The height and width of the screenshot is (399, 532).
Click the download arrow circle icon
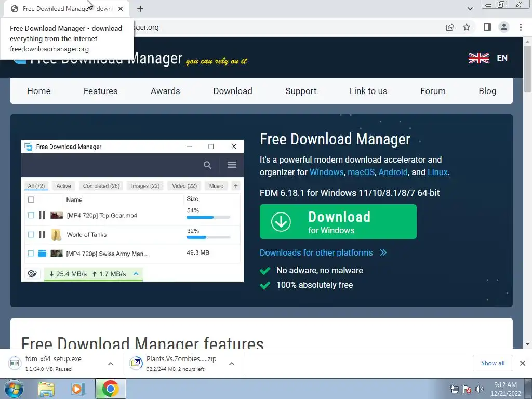pyautogui.click(x=281, y=221)
